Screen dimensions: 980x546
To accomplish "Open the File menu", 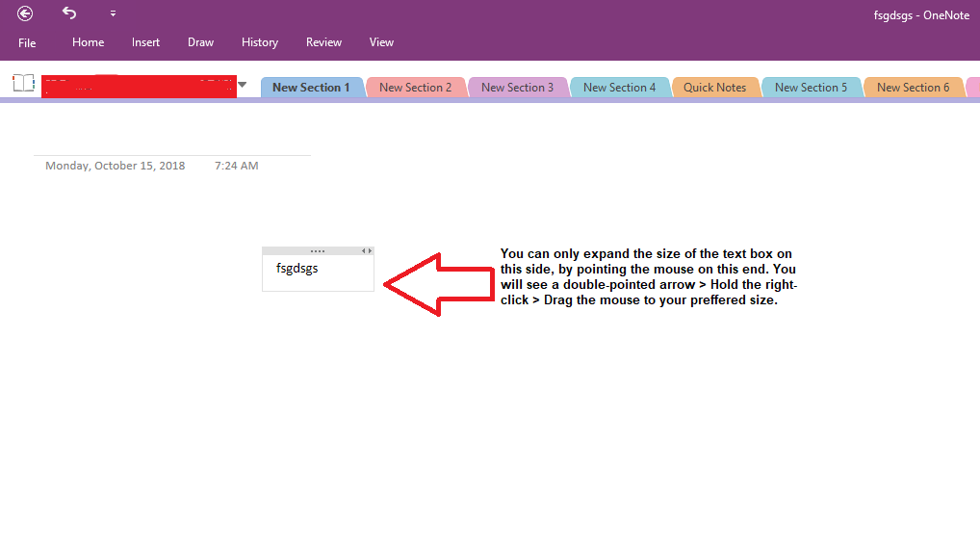I will (x=27, y=42).
